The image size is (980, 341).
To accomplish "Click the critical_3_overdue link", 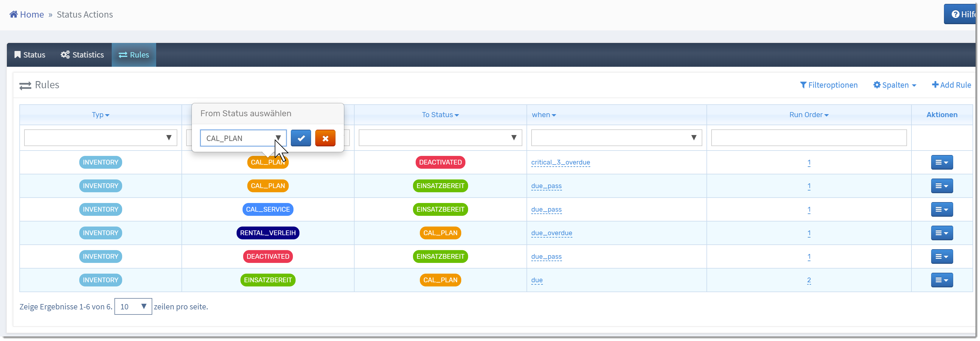I will 560,162.
